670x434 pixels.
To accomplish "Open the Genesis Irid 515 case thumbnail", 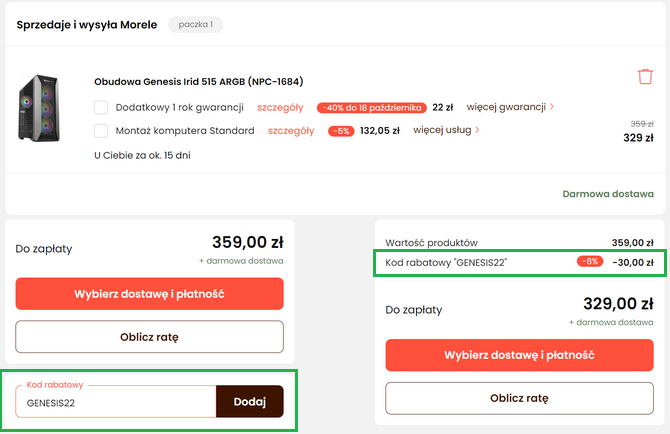I will [39, 108].
